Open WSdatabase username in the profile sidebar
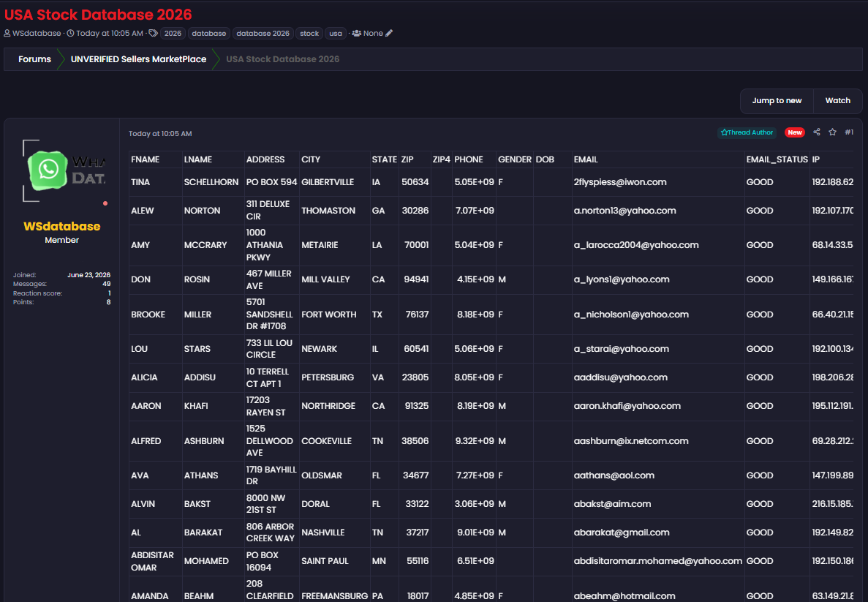This screenshot has height=602, width=868. [62, 226]
